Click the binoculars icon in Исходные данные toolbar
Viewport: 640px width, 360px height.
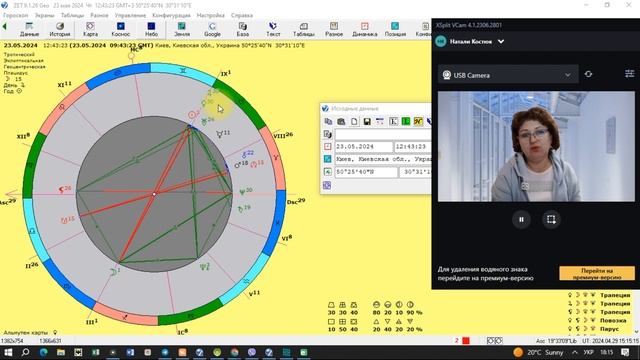tap(341, 122)
